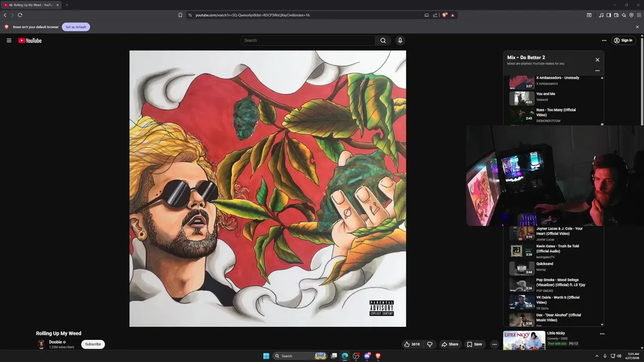Open volume control in system tray
The image size is (644, 362).
tap(619, 356)
